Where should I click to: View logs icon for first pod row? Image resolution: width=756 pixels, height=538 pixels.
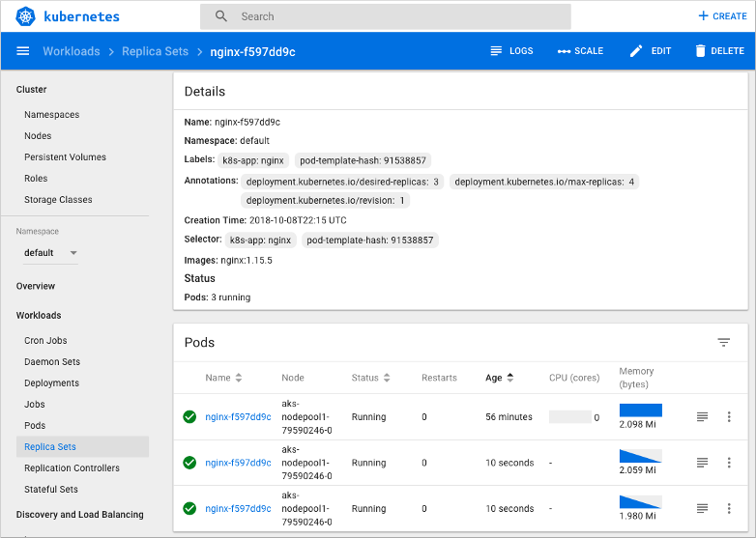coord(702,417)
